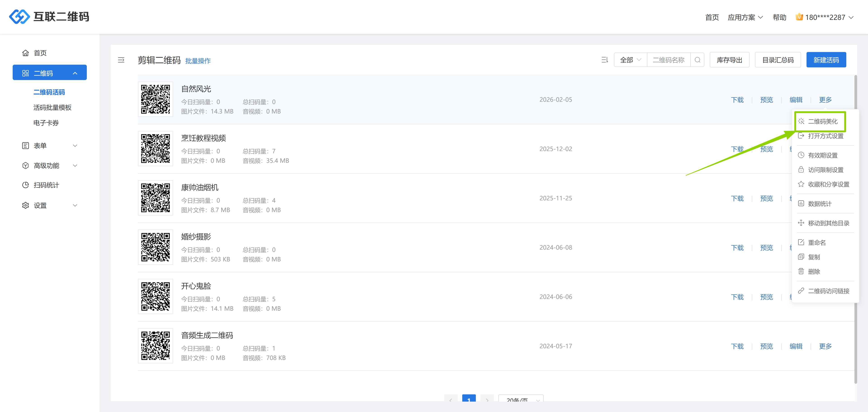The image size is (868, 412).
Task: Collapse the 二维码 sidebar section
Action: pos(50,73)
